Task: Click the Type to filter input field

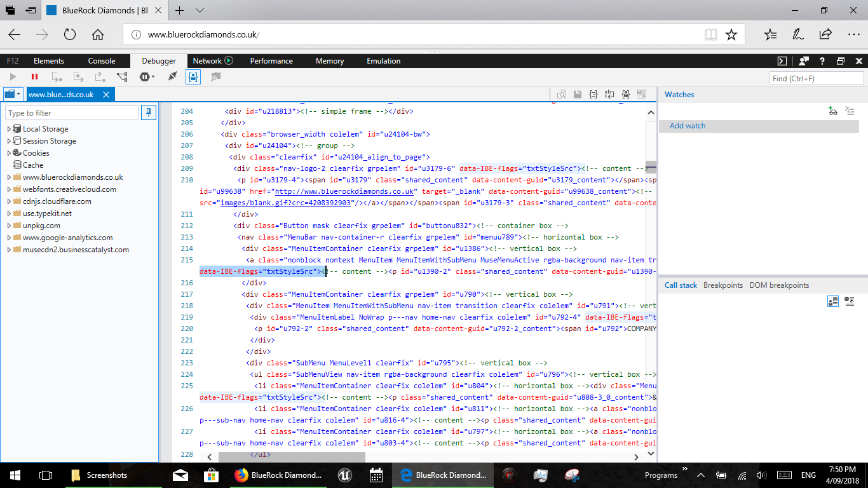Action: [72, 112]
